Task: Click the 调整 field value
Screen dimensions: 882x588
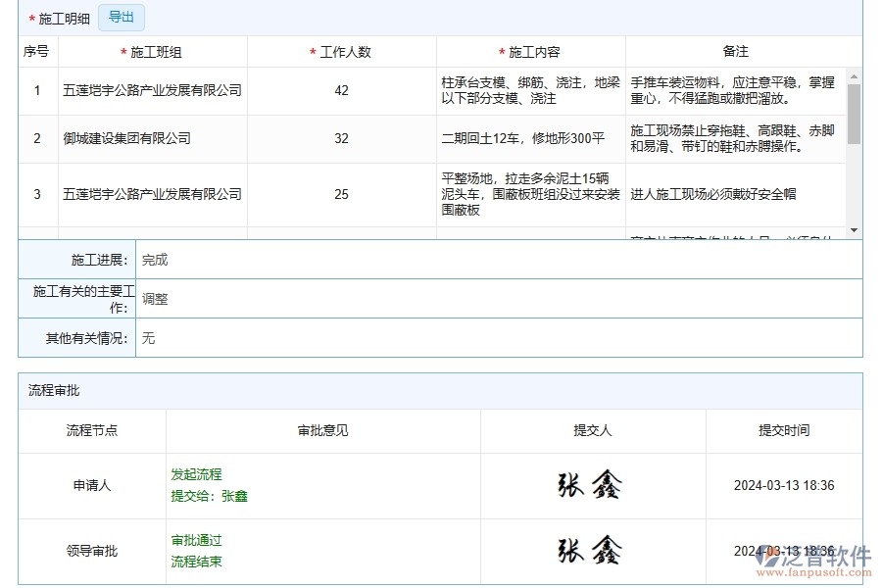Action: [x=153, y=299]
